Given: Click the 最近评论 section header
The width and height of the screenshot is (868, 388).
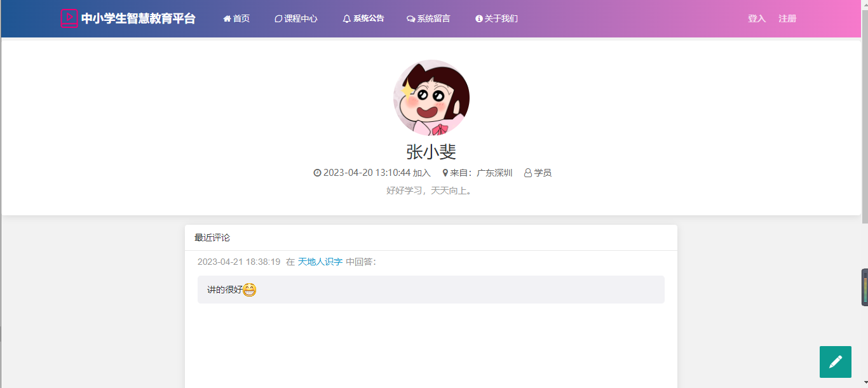Looking at the screenshot, I should (x=212, y=237).
